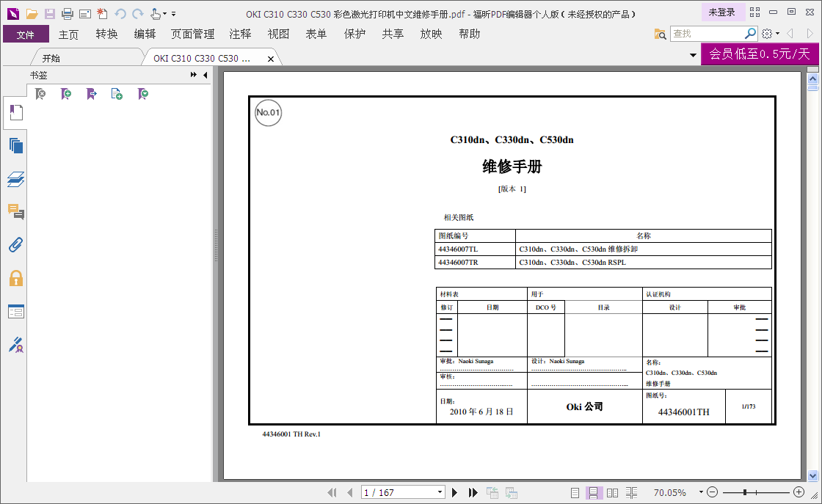Open the 共享 tab
822x504 pixels.
[393, 34]
